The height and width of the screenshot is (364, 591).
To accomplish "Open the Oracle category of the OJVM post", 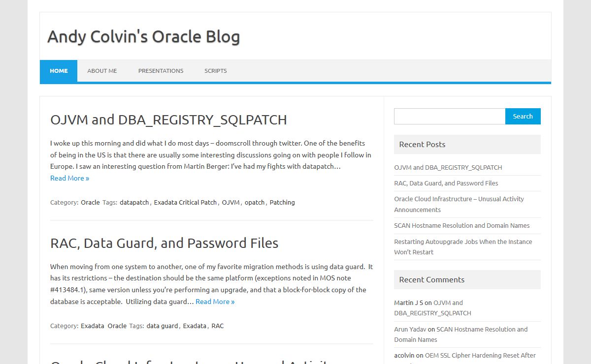I will 90,202.
